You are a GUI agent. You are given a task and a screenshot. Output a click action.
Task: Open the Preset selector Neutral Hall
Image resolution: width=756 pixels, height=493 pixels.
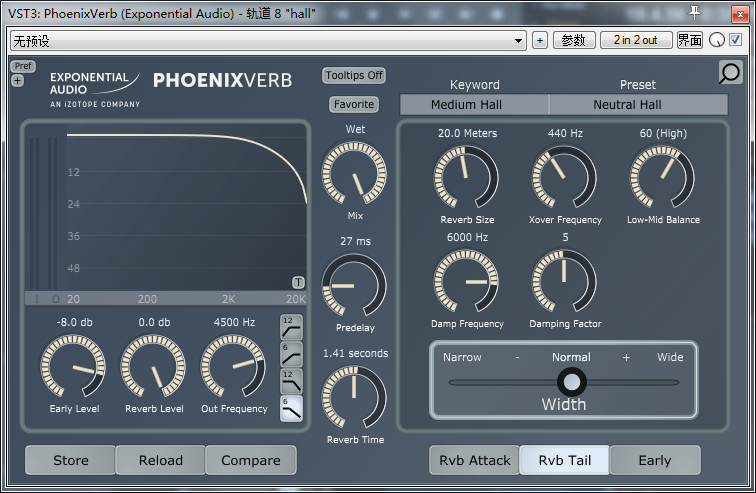pos(638,105)
